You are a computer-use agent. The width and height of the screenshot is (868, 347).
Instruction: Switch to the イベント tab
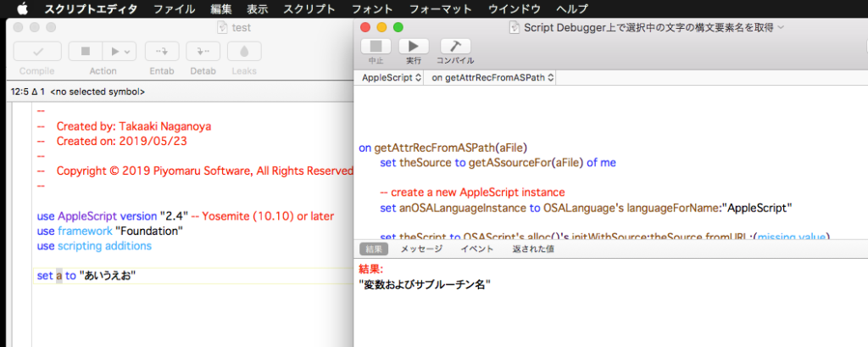coord(477,249)
